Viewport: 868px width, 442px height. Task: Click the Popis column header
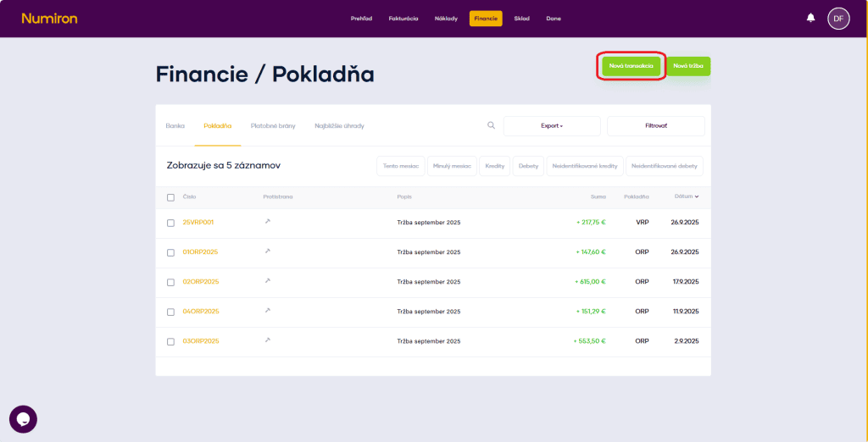(404, 197)
